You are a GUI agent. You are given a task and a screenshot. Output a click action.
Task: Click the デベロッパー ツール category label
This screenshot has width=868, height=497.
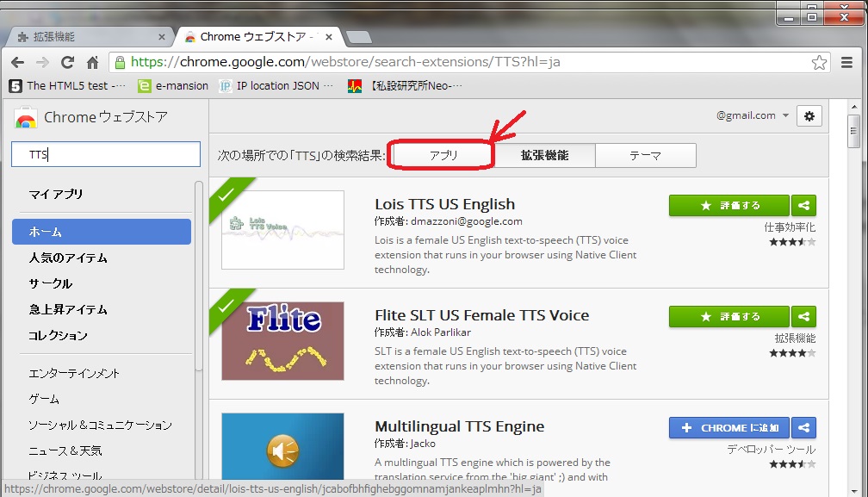(772, 450)
